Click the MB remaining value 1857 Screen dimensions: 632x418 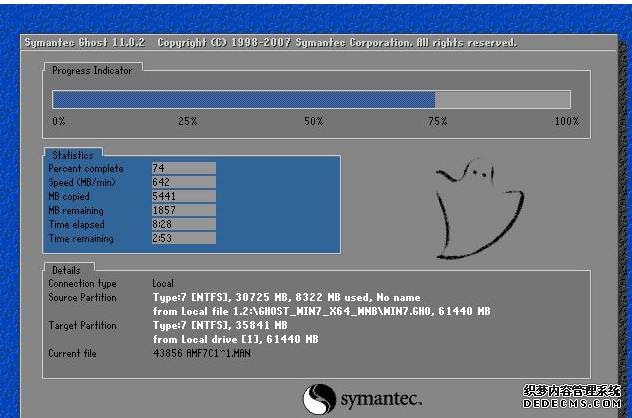[x=183, y=210]
